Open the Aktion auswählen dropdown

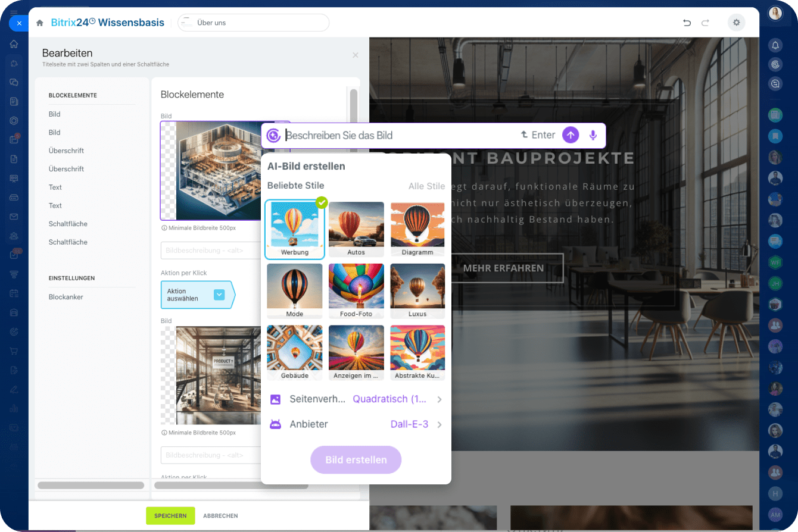click(219, 295)
